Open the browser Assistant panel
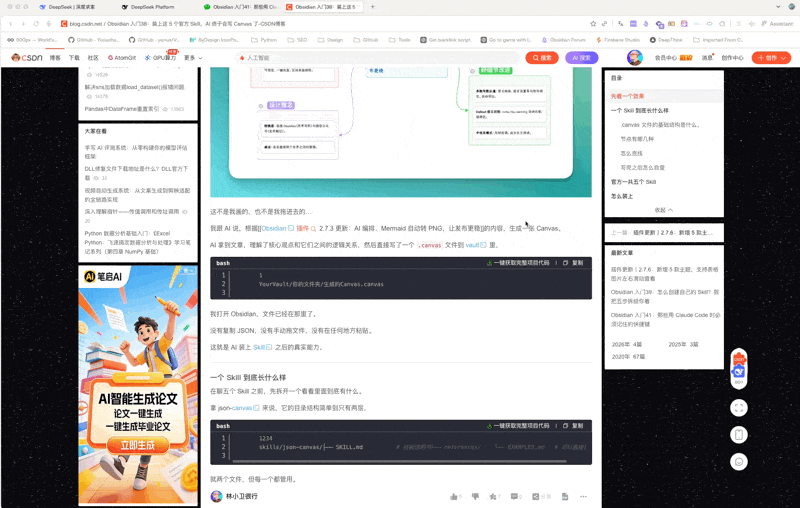 coord(777,23)
